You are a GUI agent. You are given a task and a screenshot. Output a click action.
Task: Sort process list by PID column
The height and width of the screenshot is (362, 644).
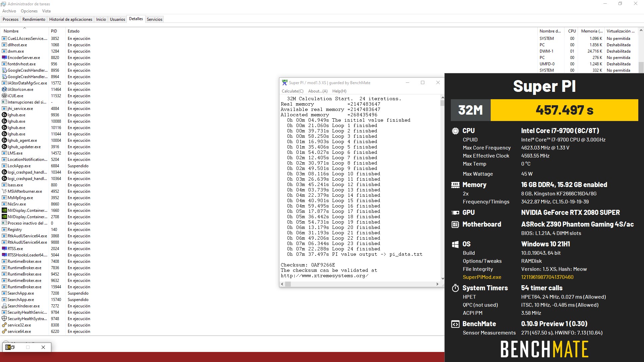point(57,31)
